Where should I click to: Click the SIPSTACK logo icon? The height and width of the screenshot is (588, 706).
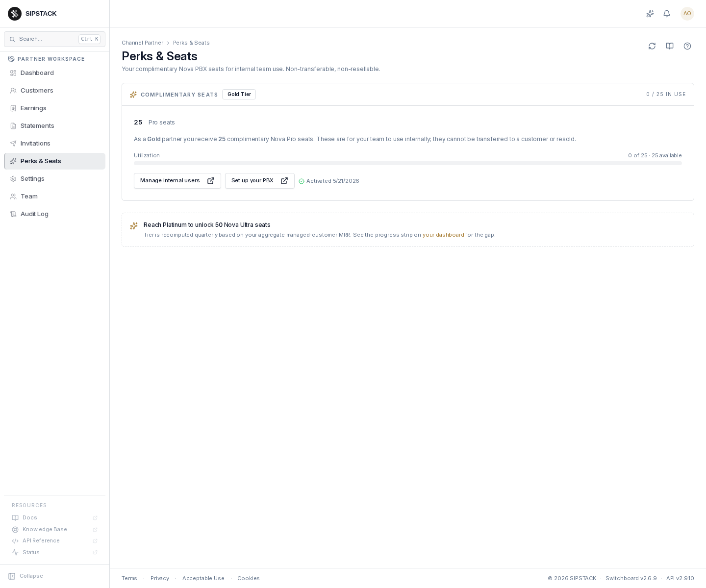point(15,14)
